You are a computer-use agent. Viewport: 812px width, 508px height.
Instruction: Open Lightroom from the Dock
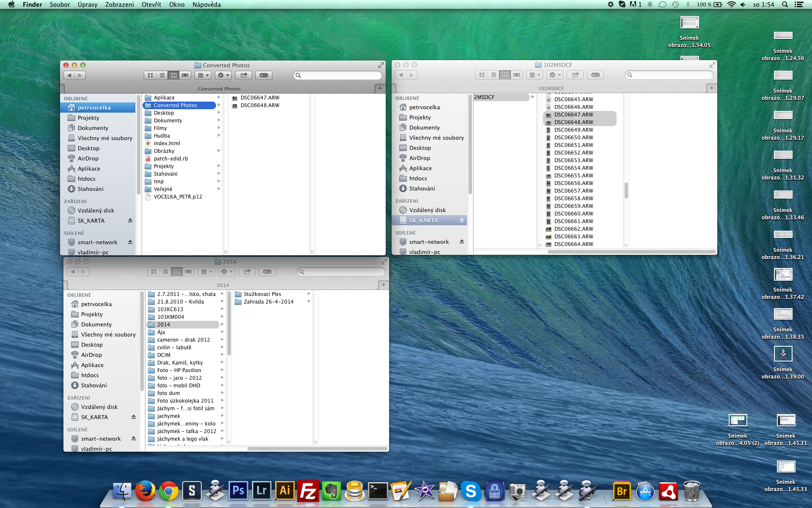click(x=261, y=491)
